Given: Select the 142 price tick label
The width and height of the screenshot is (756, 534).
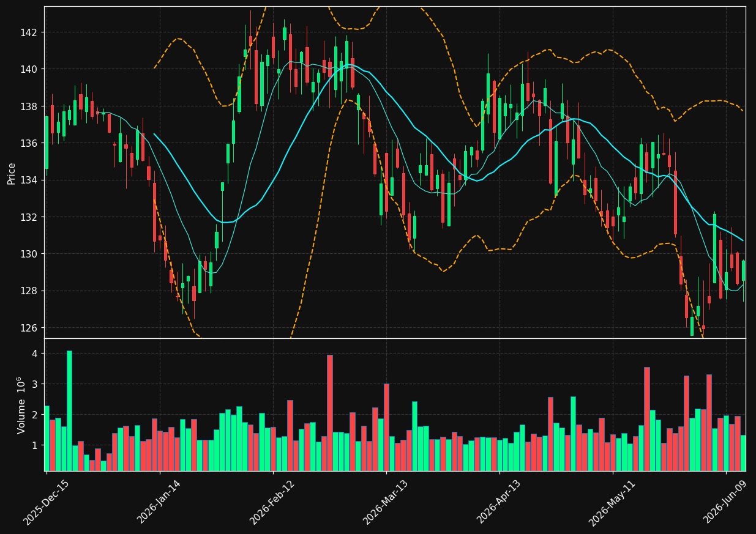Looking at the screenshot, I should [28, 32].
